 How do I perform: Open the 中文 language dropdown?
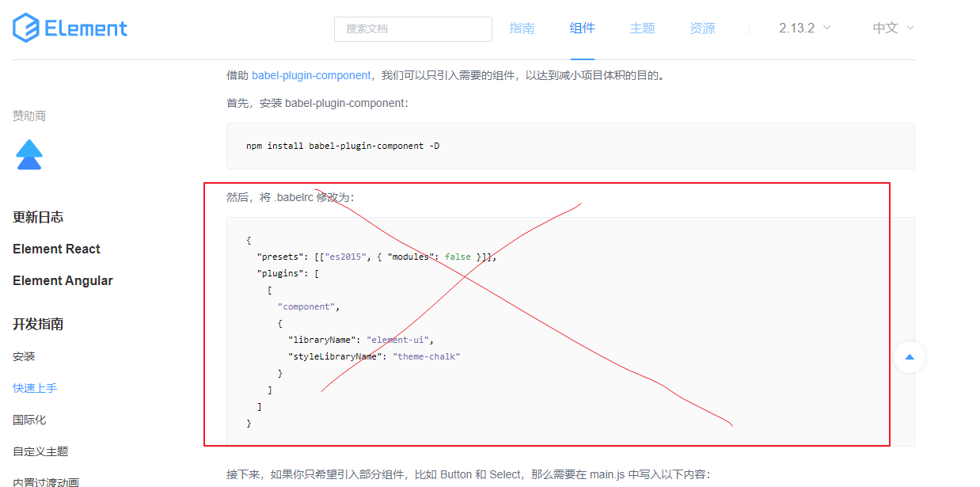892,28
